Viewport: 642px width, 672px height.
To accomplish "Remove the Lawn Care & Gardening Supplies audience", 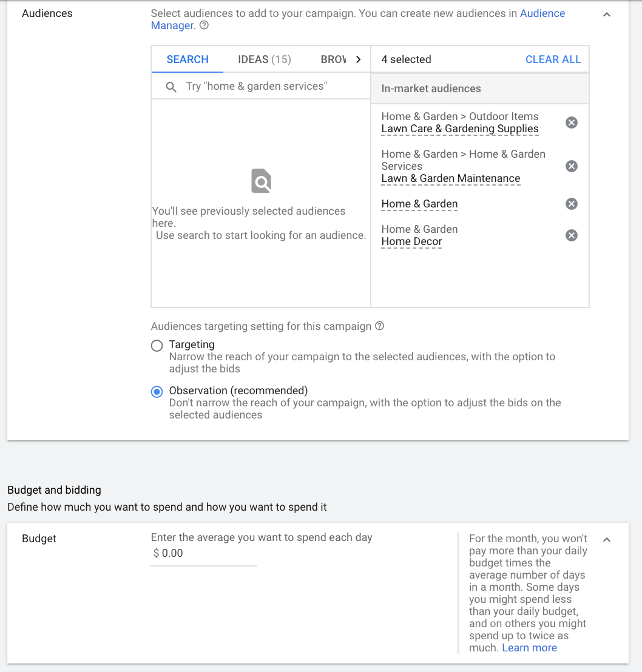I will pyautogui.click(x=571, y=122).
